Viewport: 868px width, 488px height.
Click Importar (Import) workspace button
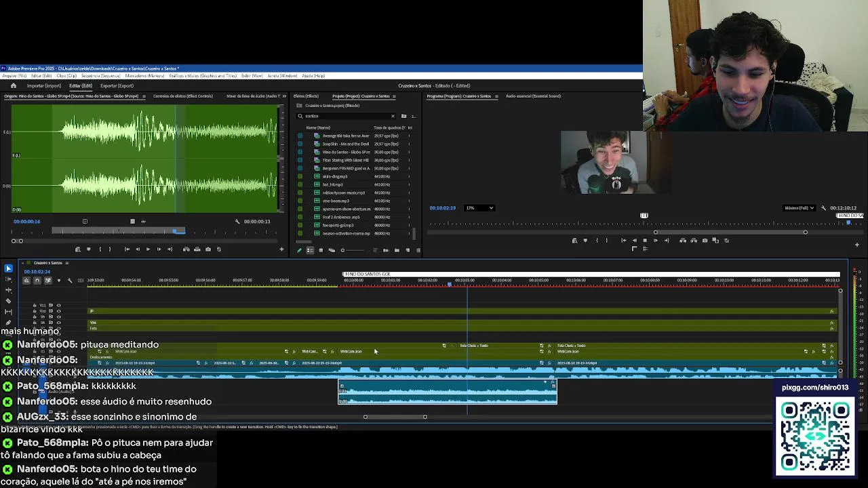click(x=44, y=86)
